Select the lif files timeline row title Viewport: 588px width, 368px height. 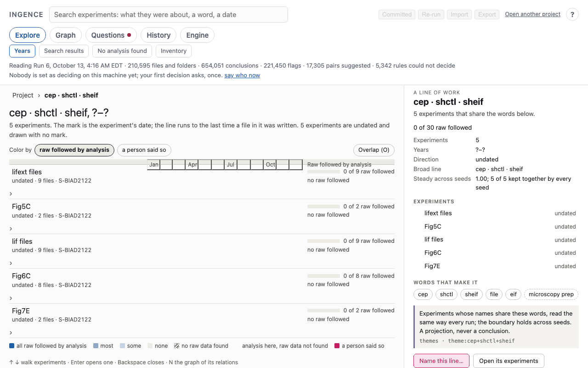point(22,241)
